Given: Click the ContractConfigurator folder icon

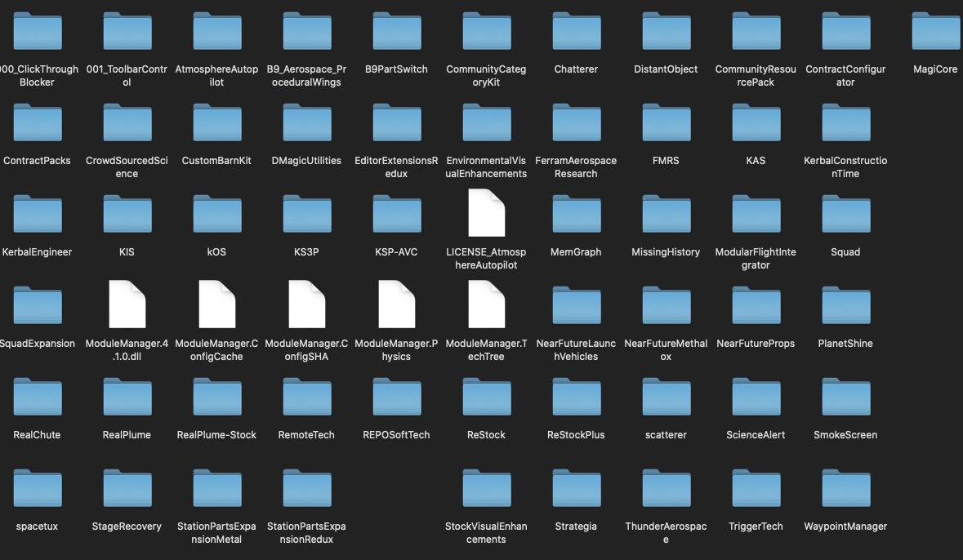Looking at the screenshot, I should pyautogui.click(x=845, y=31).
